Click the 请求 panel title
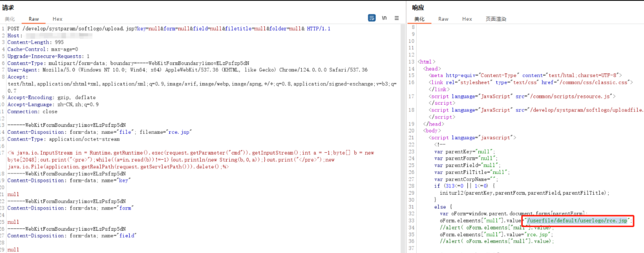The image size is (644, 253). (8, 7)
